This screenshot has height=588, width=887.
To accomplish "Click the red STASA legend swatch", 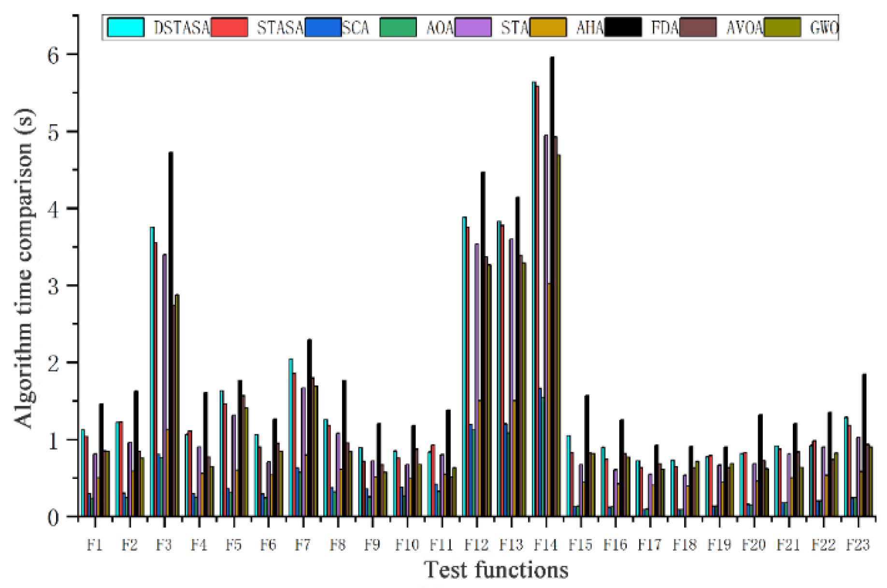I will 229,28.
